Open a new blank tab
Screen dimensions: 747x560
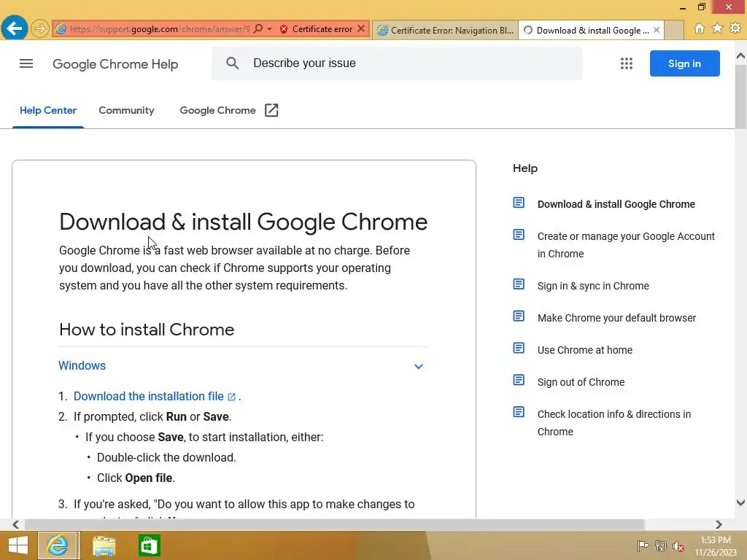673,30
